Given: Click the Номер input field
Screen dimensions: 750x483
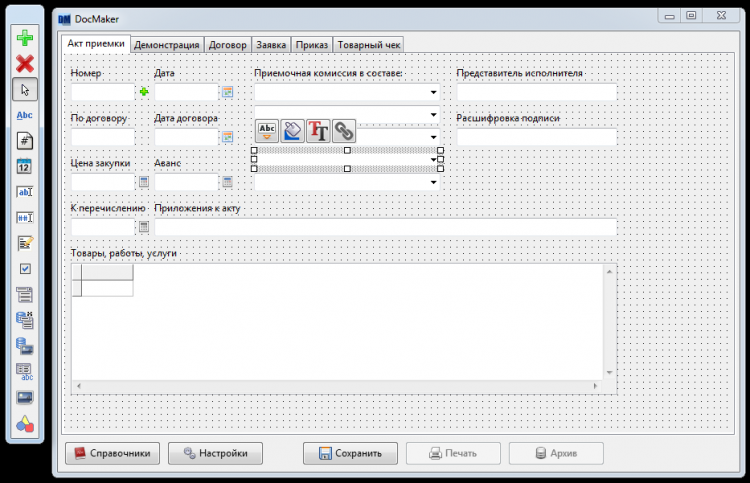Looking at the screenshot, I should 103,92.
